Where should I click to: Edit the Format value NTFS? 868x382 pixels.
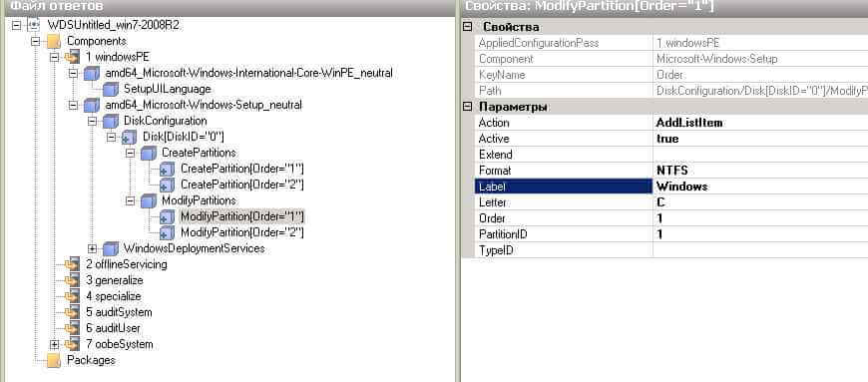(x=760, y=171)
